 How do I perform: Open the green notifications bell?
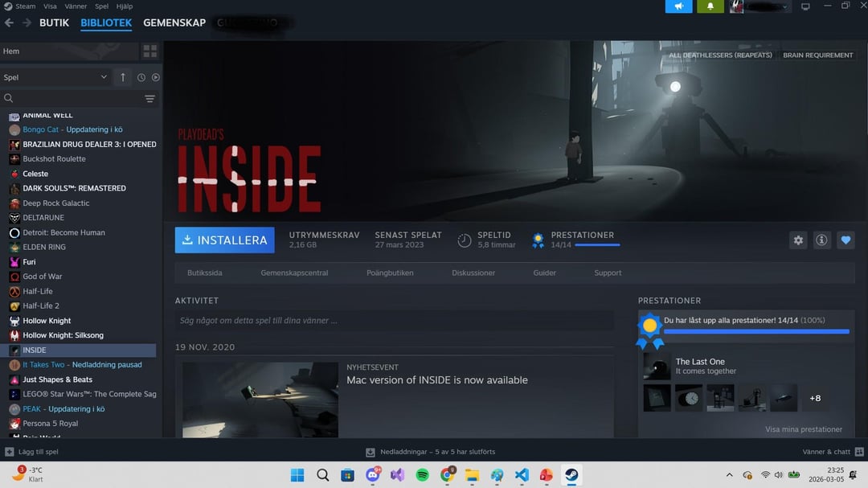pyautogui.click(x=710, y=6)
